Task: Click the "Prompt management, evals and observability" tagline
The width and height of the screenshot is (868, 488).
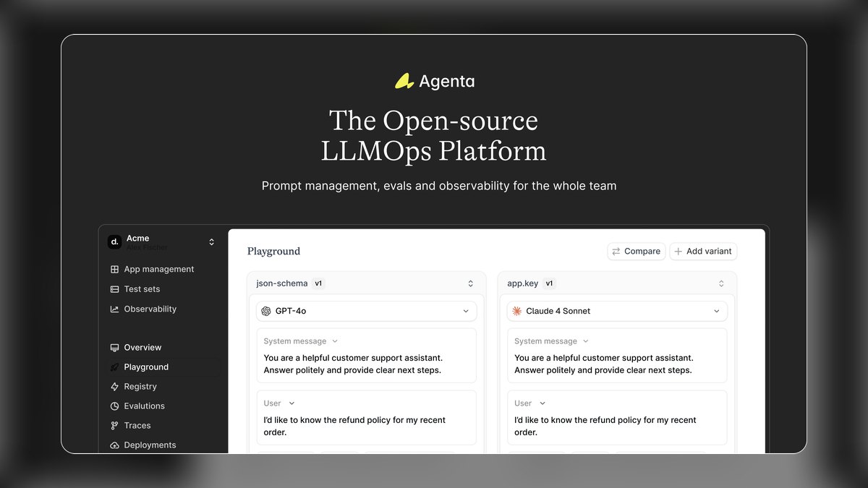Action: 439,186
